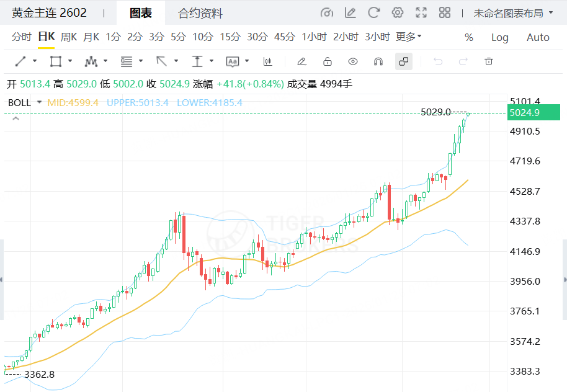Image resolution: width=567 pixels, height=392 pixels.
Task: Select the 分时 timeframe
Action: [x=22, y=37]
